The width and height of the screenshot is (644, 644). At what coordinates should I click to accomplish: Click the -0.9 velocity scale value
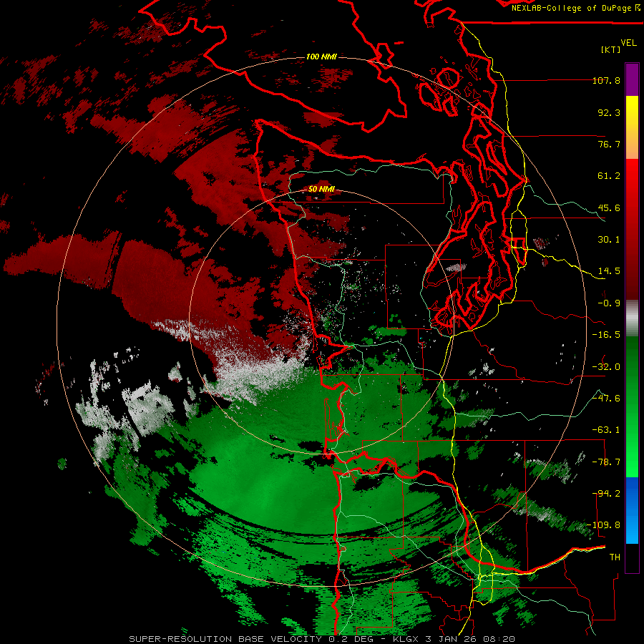coord(609,303)
